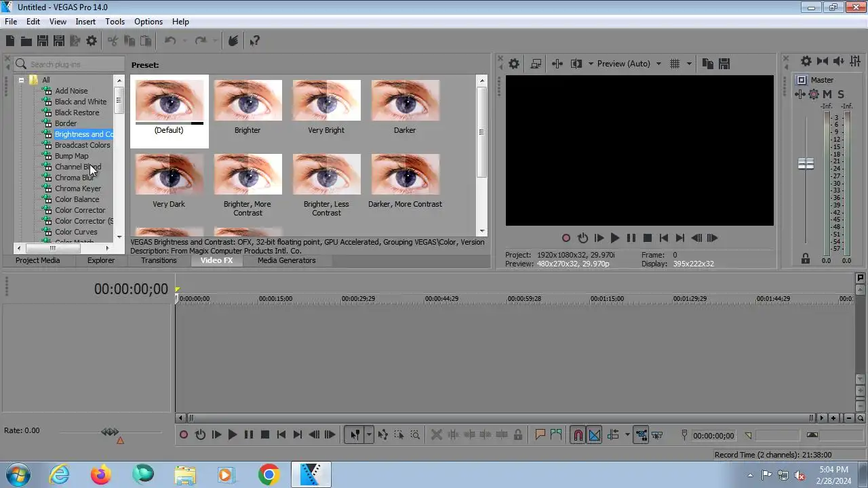Click Record button under video preview

[566, 238]
